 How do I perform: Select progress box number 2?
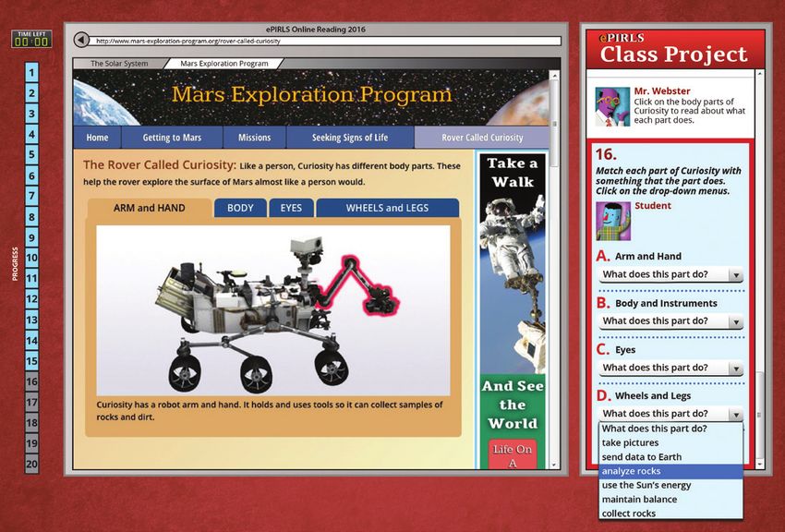[31, 92]
